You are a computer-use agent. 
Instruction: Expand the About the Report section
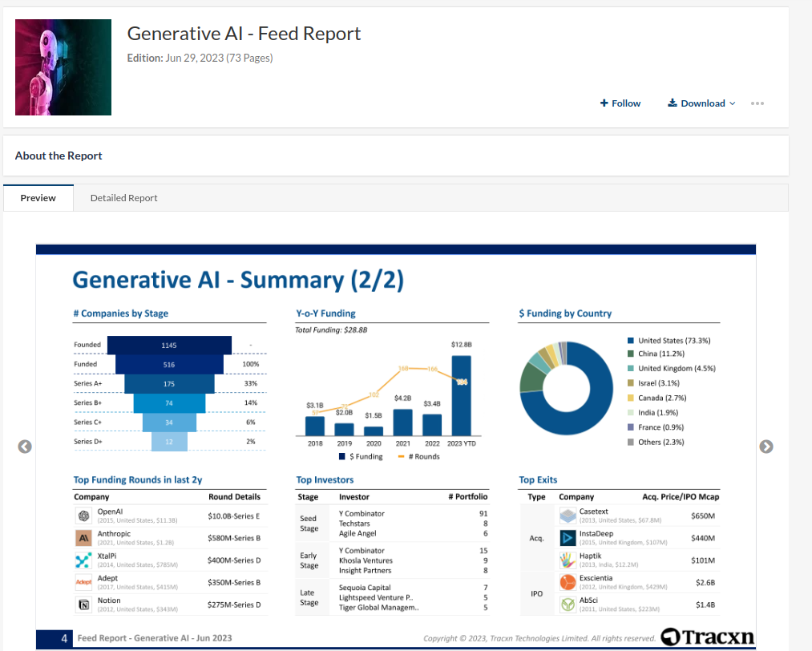pyautogui.click(x=59, y=156)
